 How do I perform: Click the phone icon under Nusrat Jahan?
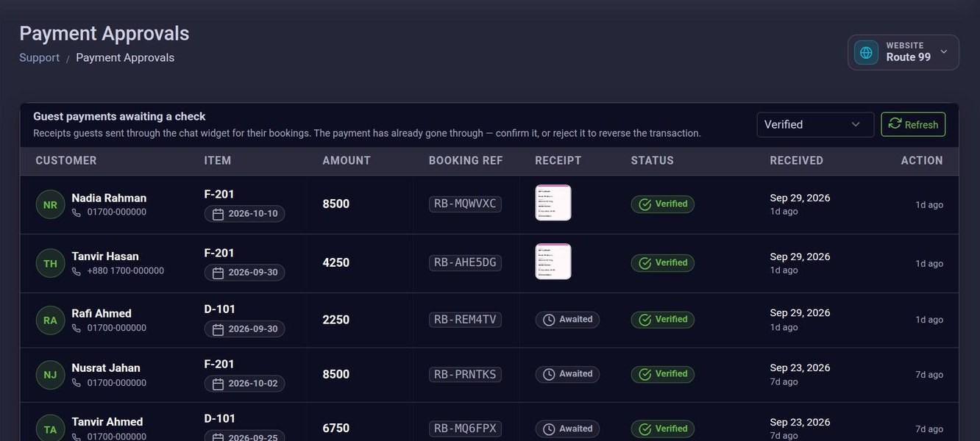pyautogui.click(x=77, y=383)
